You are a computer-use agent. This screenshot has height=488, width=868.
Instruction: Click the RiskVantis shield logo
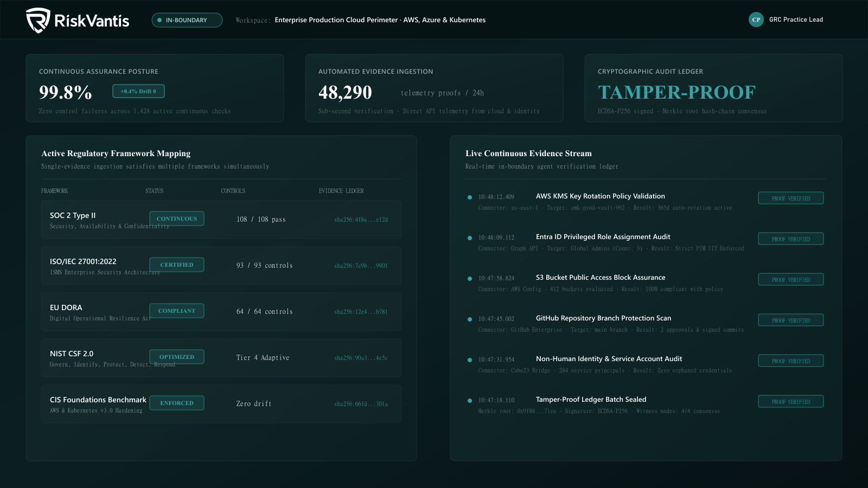click(38, 21)
